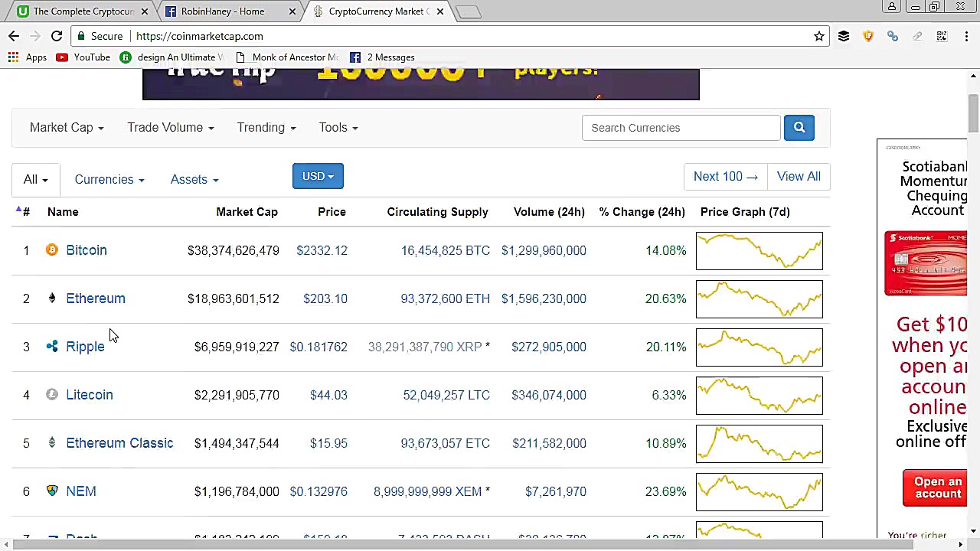The image size is (980, 551).
Task: Open the YouTube bookmark
Action: pos(83,57)
